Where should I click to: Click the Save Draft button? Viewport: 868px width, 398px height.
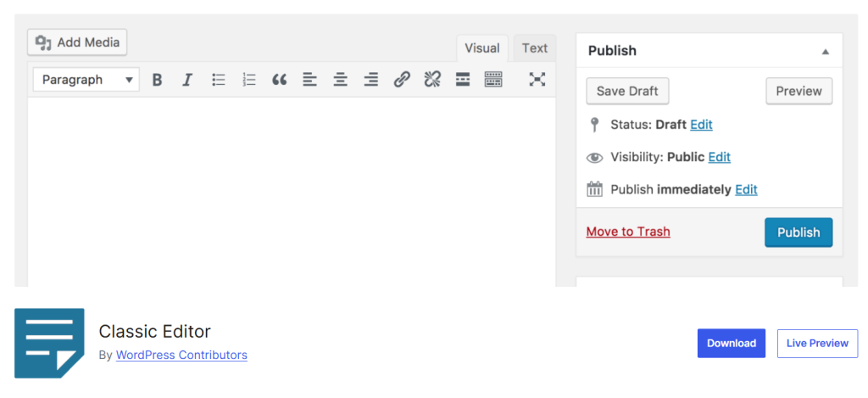(x=627, y=91)
